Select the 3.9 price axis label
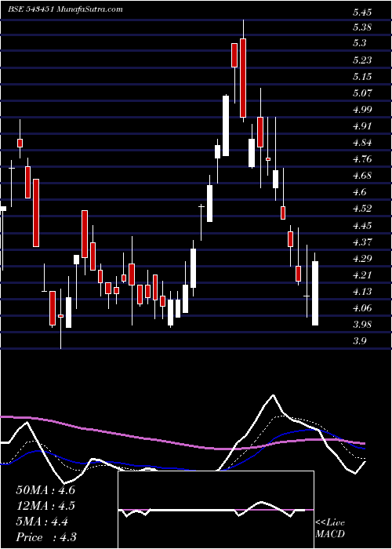The height and width of the screenshot is (549, 392). 360,341
